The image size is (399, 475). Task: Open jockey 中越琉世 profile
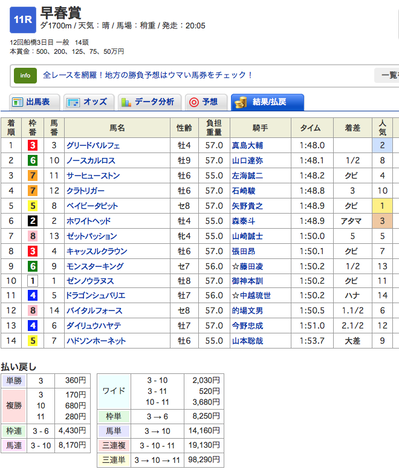click(255, 296)
